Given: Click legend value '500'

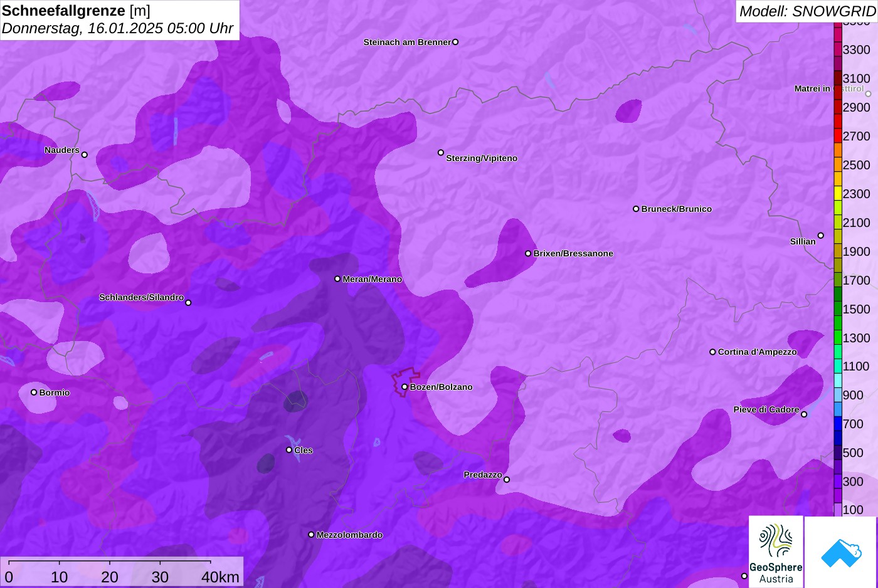Looking at the screenshot, I should [853, 453].
